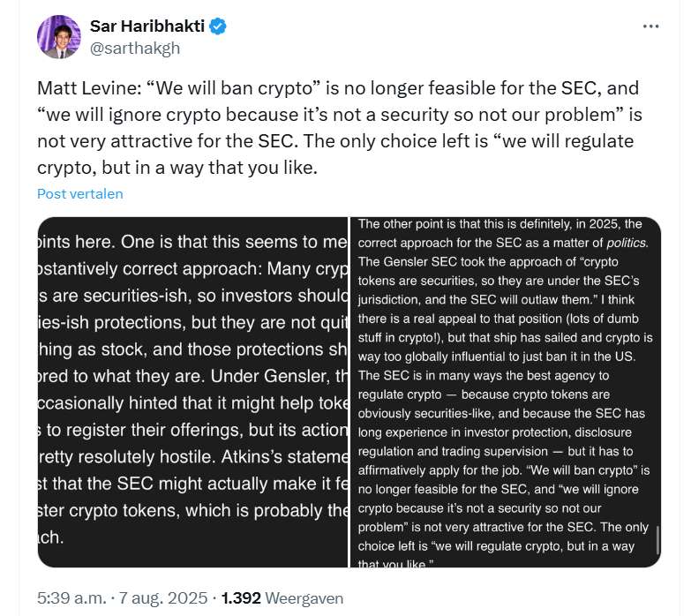The width and height of the screenshot is (691, 616).
Task: Translate the post with "Post vertalen"
Action: [x=80, y=193]
